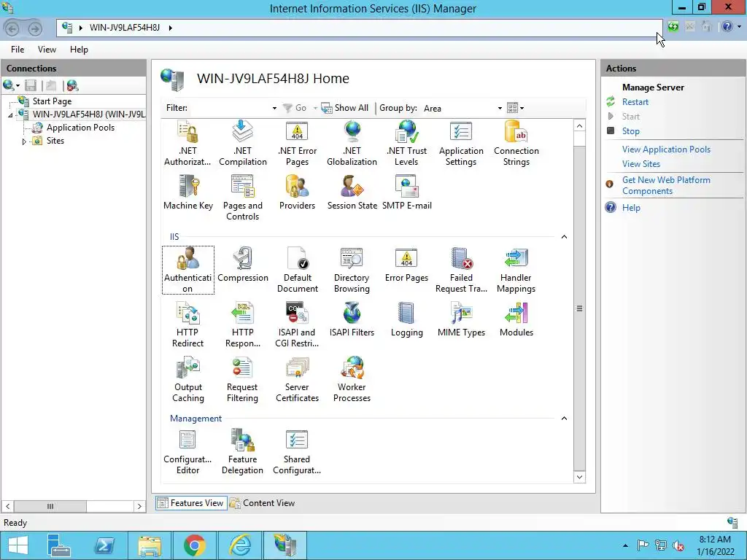Open the Machine Key feature
Viewport: 747px width, 560px height.
click(x=187, y=192)
